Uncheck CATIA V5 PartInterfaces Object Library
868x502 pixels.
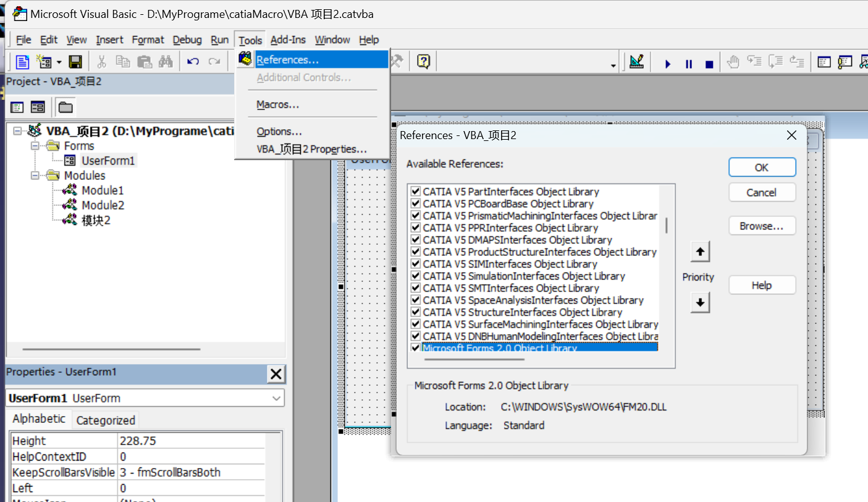(416, 192)
